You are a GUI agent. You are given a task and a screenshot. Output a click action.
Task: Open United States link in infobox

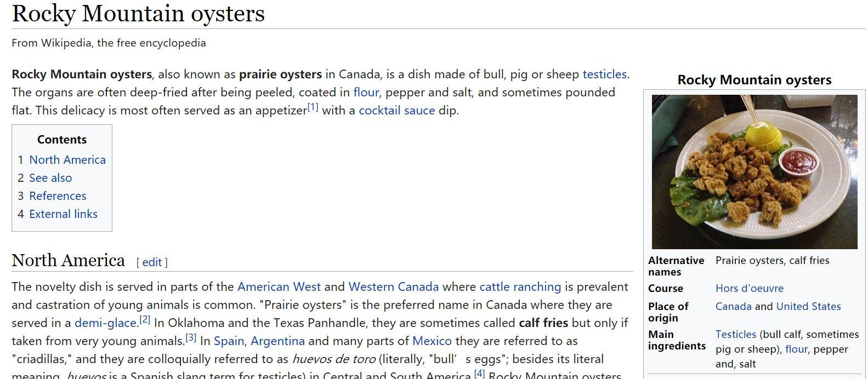coord(808,306)
